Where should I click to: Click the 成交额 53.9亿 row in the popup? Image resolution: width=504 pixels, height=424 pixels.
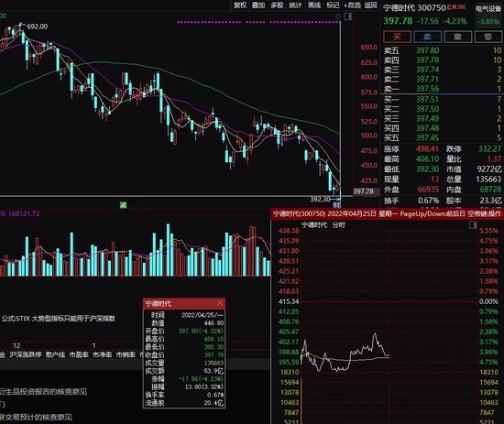[184, 371]
